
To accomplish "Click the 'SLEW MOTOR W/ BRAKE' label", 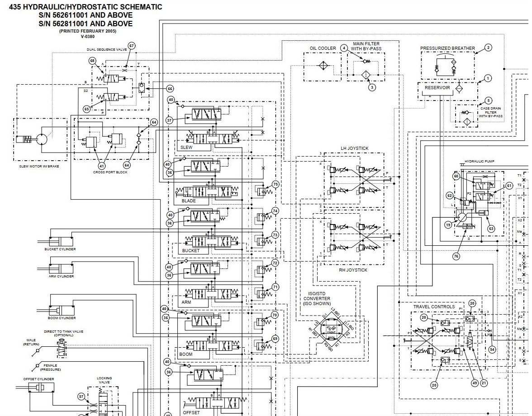I will [x=39, y=167].
